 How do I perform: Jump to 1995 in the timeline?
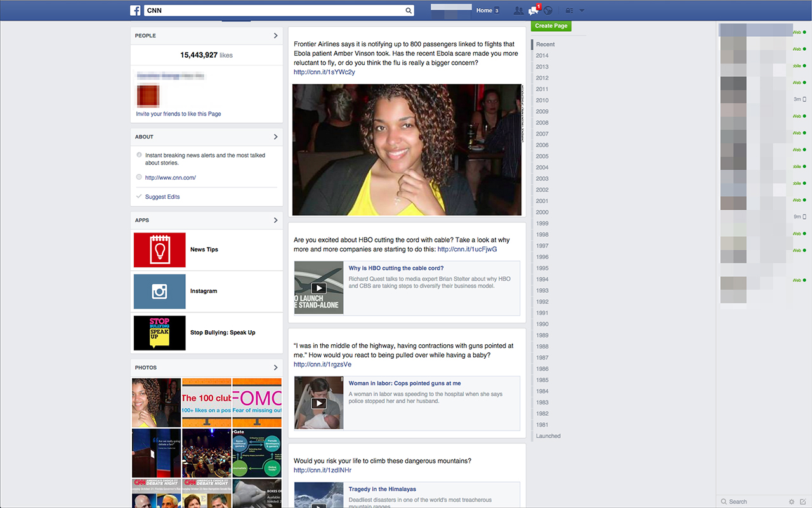[542, 268]
